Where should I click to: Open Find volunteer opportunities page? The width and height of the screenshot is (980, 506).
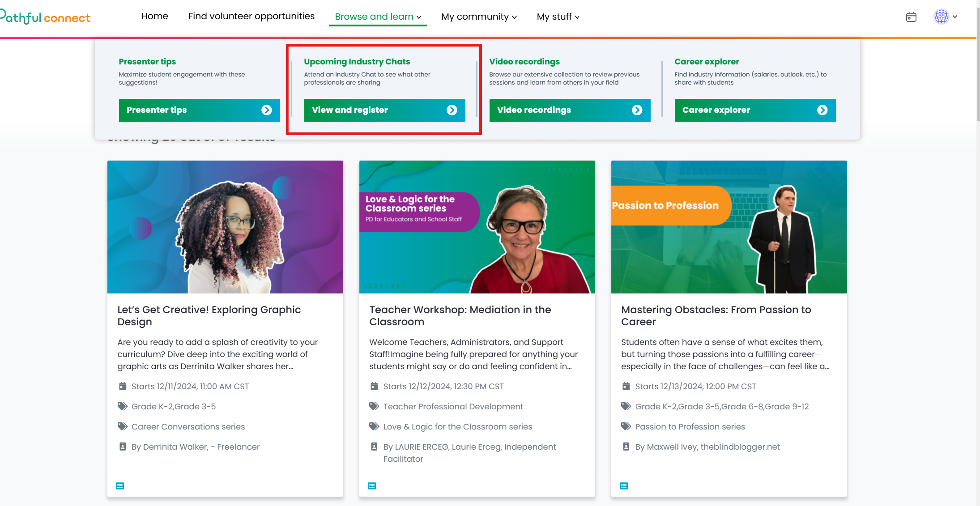coord(251,16)
